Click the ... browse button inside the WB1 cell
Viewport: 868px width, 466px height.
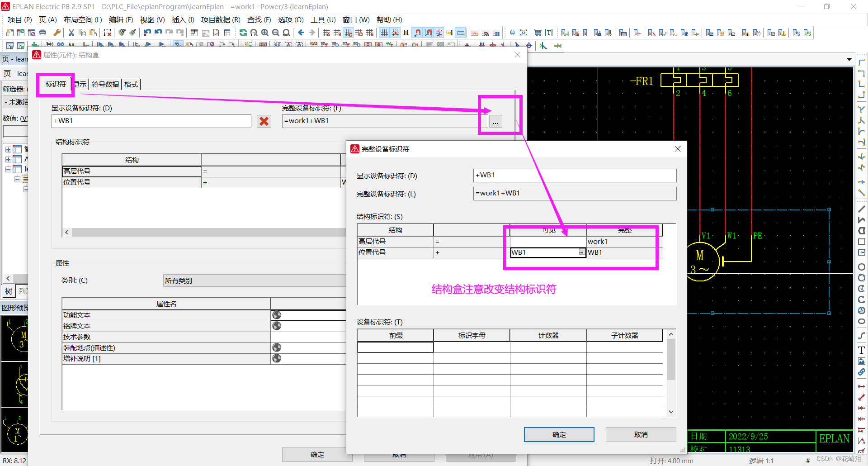point(581,252)
